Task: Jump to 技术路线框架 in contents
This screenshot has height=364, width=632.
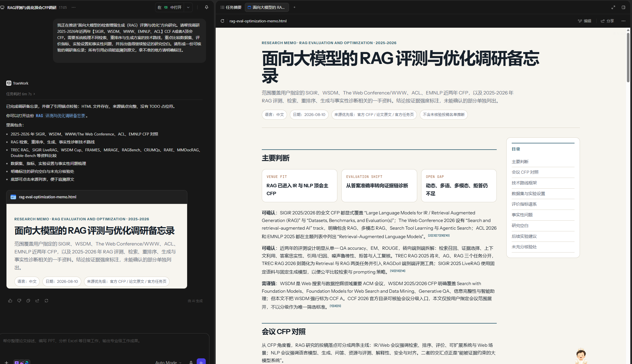Action: (x=524, y=183)
